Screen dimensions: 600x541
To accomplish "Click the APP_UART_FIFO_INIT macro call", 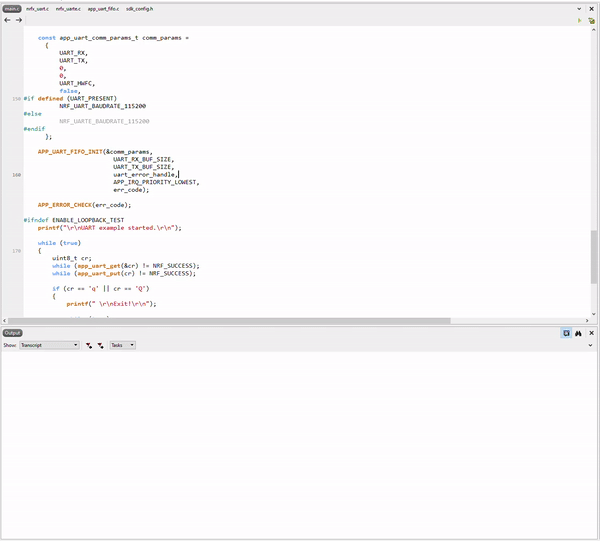I will click(70, 152).
